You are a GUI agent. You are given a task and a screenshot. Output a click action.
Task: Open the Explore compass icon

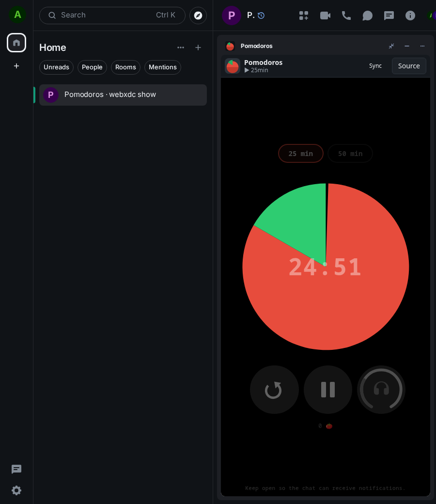(x=198, y=16)
